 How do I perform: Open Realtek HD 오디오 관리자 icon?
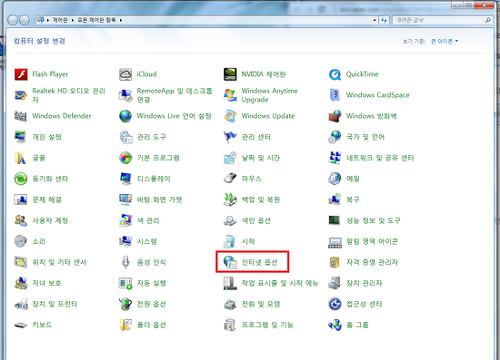[21, 95]
